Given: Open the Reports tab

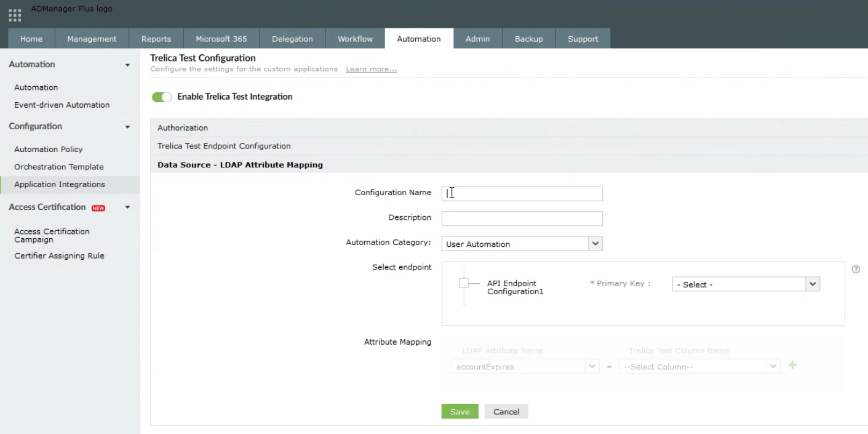Looking at the screenshot, I should tap(156, 39).
